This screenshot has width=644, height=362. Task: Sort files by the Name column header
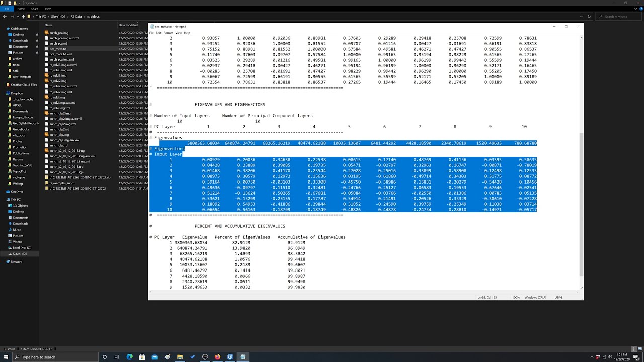pyautogui.click(x=48, y=25)
